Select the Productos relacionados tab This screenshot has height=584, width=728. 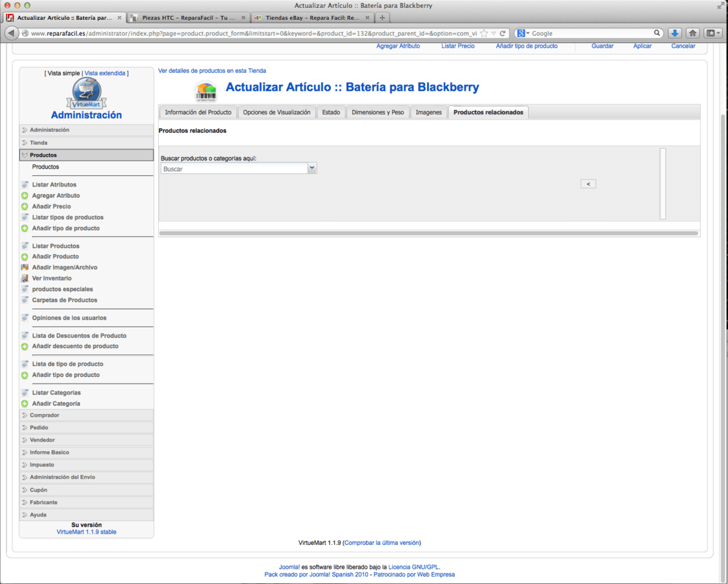pos(488,112)
